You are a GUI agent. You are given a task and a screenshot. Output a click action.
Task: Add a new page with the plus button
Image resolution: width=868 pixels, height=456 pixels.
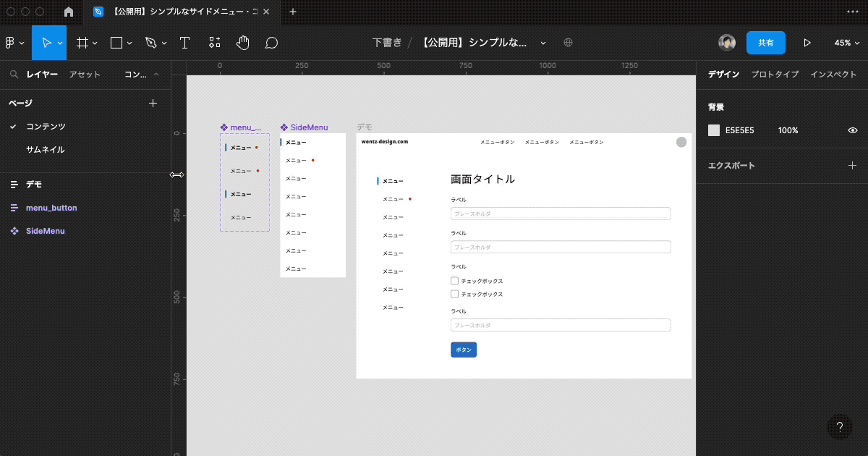tap(153, 103)
